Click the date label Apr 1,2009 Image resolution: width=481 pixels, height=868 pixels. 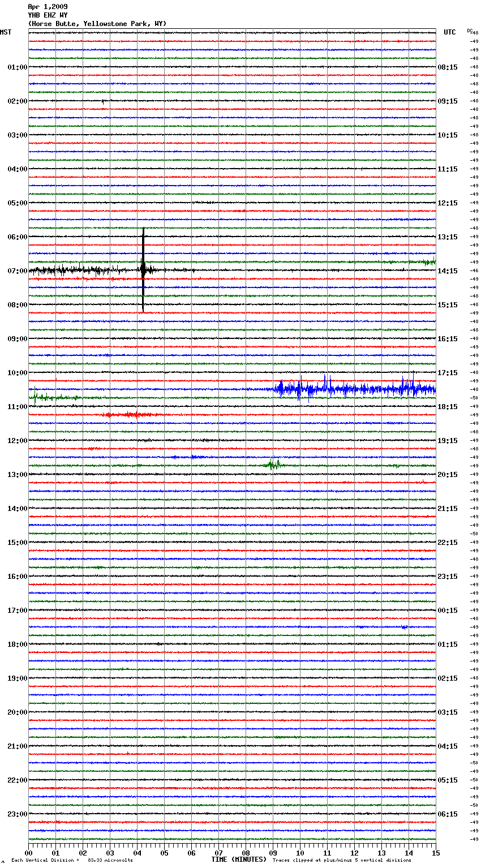[48, 7]
